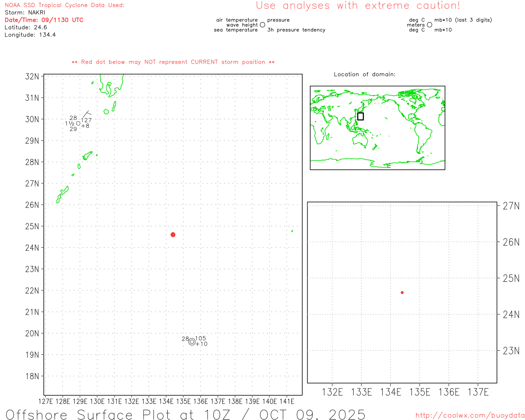Viewport: 525px width, 420px height.
Task: Click sea temperature '29' at northern station
Action: pos(73,129)
